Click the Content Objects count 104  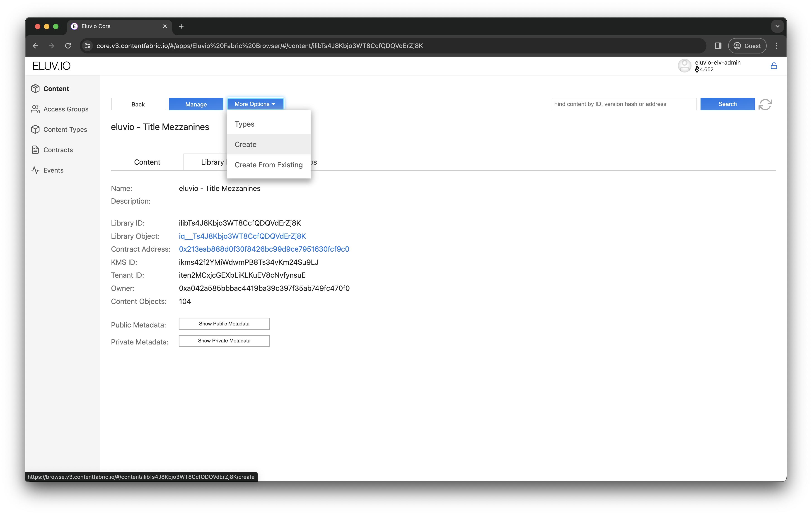185,301
